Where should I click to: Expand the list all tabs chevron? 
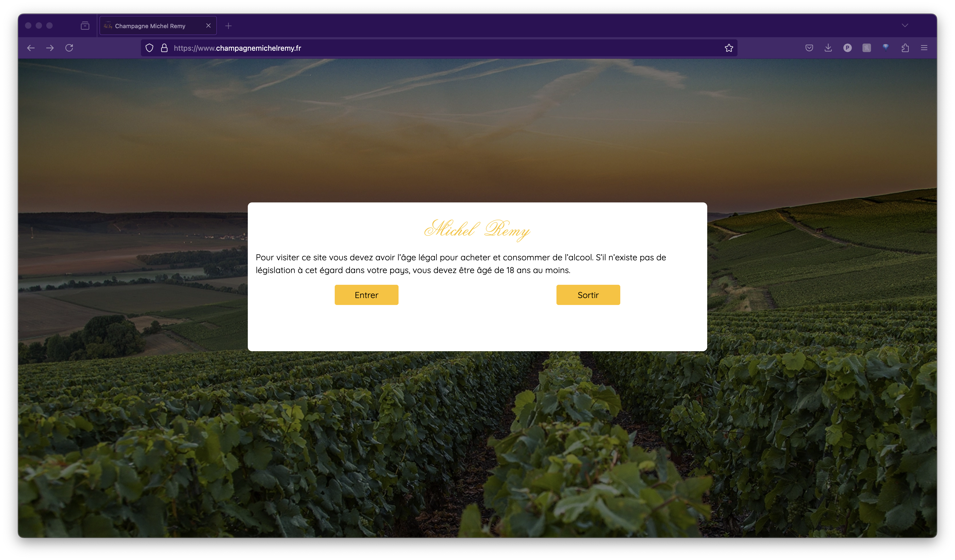(x=905, y=26)
